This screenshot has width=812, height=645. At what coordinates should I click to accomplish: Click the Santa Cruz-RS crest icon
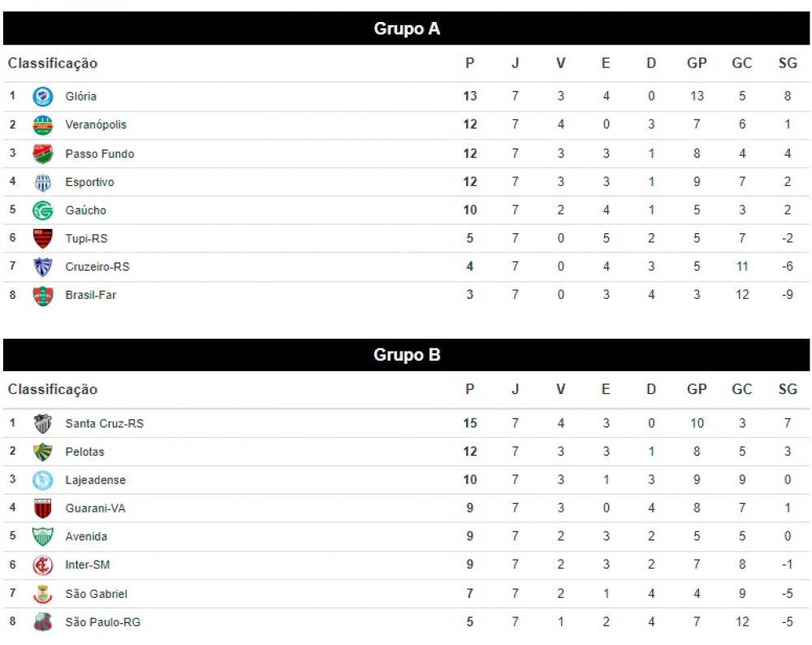tap(42, 423)
